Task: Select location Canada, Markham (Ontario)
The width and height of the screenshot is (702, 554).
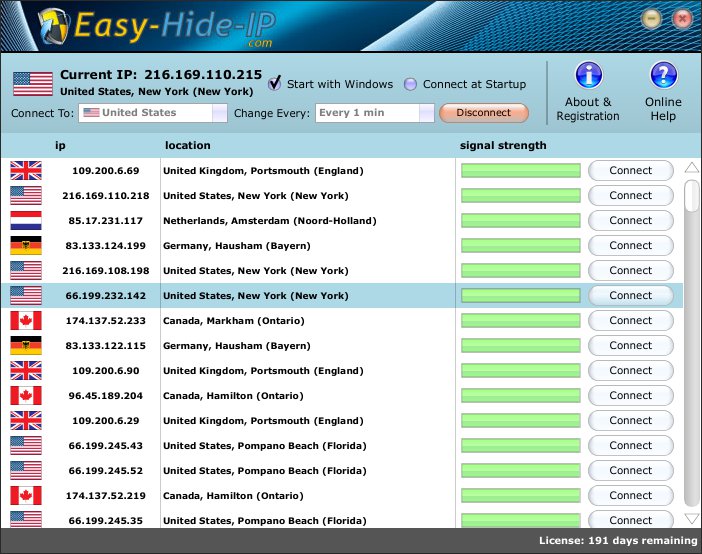Action: click(x=234, y=321)
